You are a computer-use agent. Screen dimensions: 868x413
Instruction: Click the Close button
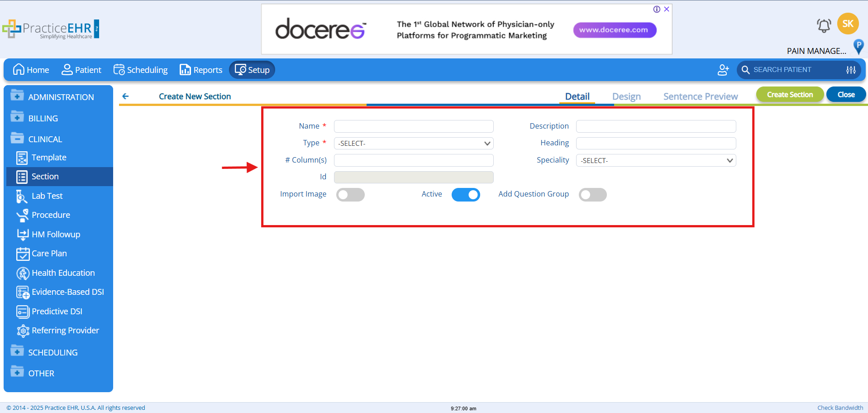pyautogui.click(x=846, y=95)
